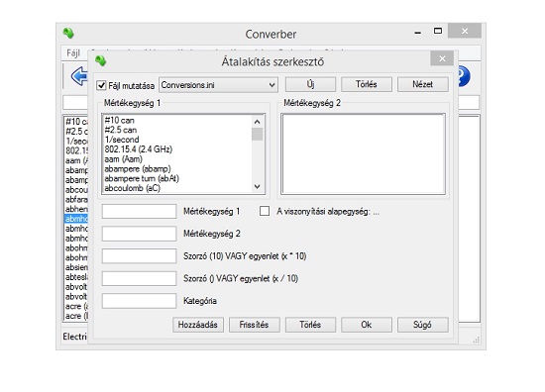Image resolution: width=545 pixels, height=392 pixels.
Task: Select the 'abtesla' row in Converber's main list
Action: (x=76, y=277)
